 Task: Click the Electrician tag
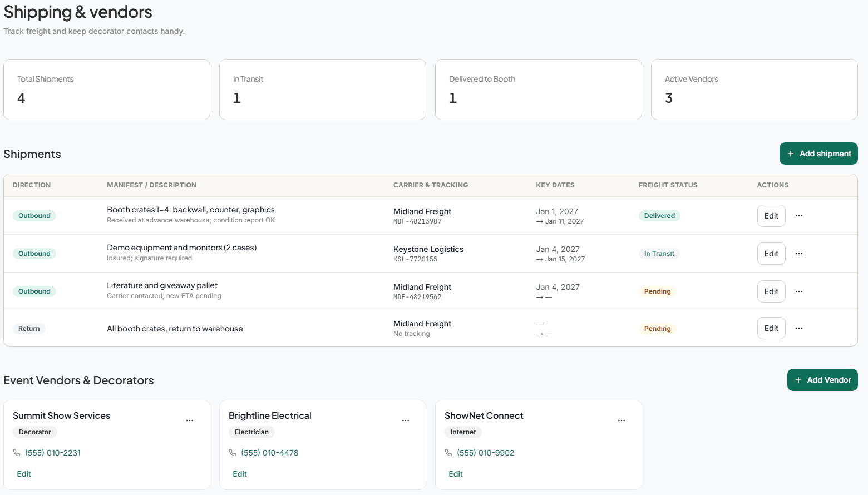point(251,432)
